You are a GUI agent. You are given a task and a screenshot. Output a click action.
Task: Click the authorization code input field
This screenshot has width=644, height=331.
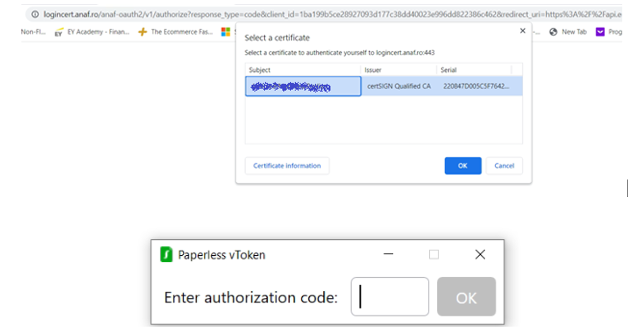pyautogui.click(x=390, y=296)
